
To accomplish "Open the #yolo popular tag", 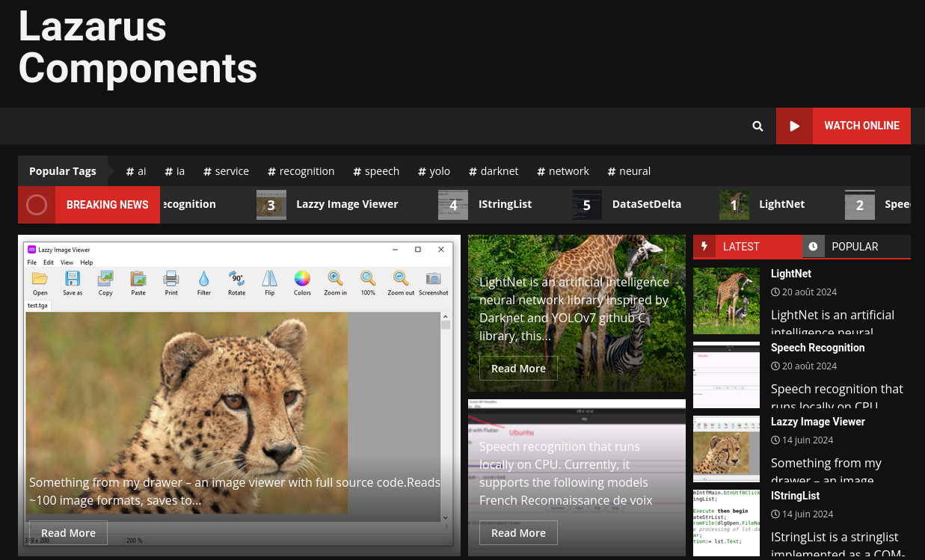I will (x=434, y=171).
